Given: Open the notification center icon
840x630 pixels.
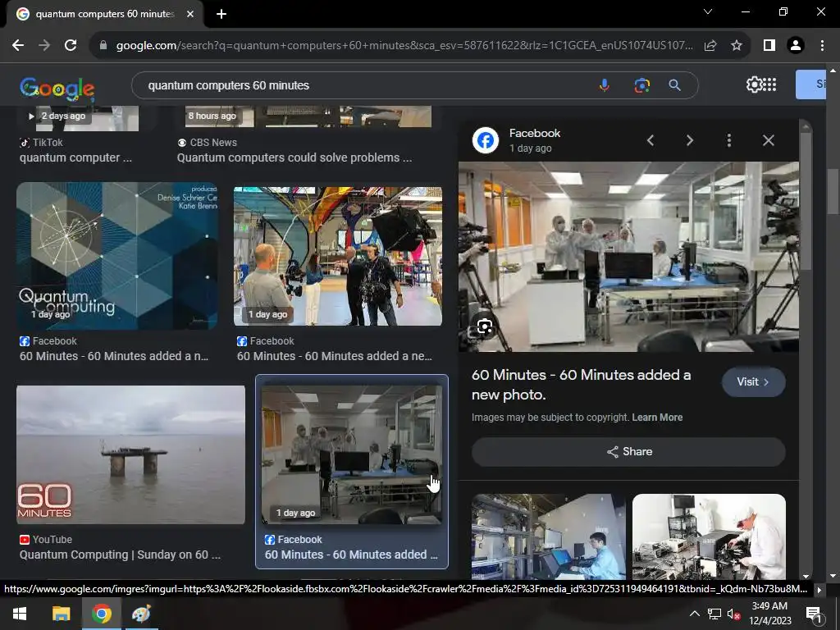Looking at the screenshot, I should (x=813, y=614).
